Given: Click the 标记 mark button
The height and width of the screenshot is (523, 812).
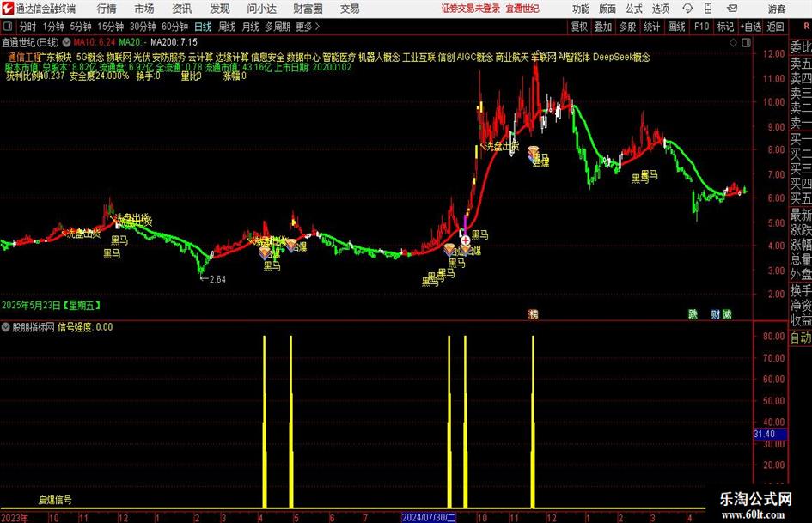Looking at the screenshot, I should point(725,27).
